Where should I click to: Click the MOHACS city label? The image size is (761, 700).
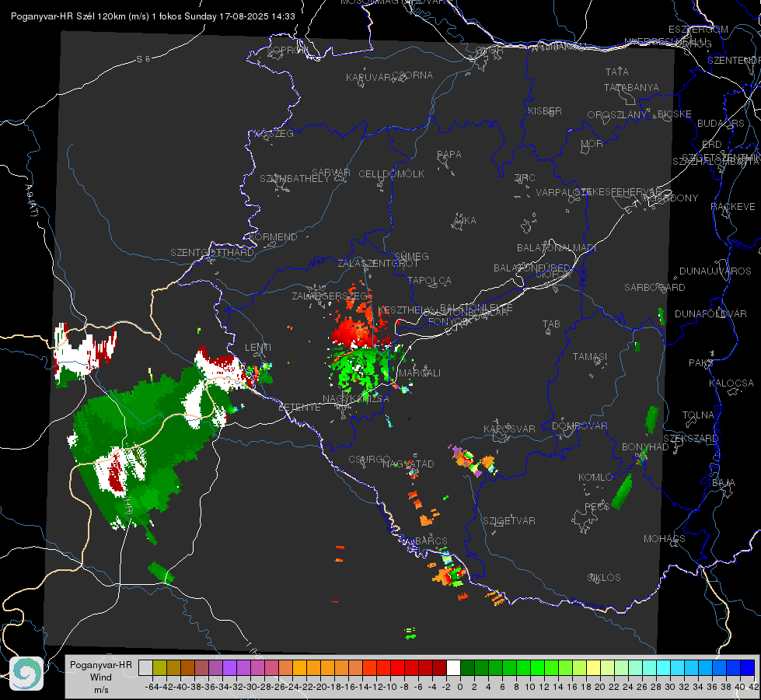665,539
